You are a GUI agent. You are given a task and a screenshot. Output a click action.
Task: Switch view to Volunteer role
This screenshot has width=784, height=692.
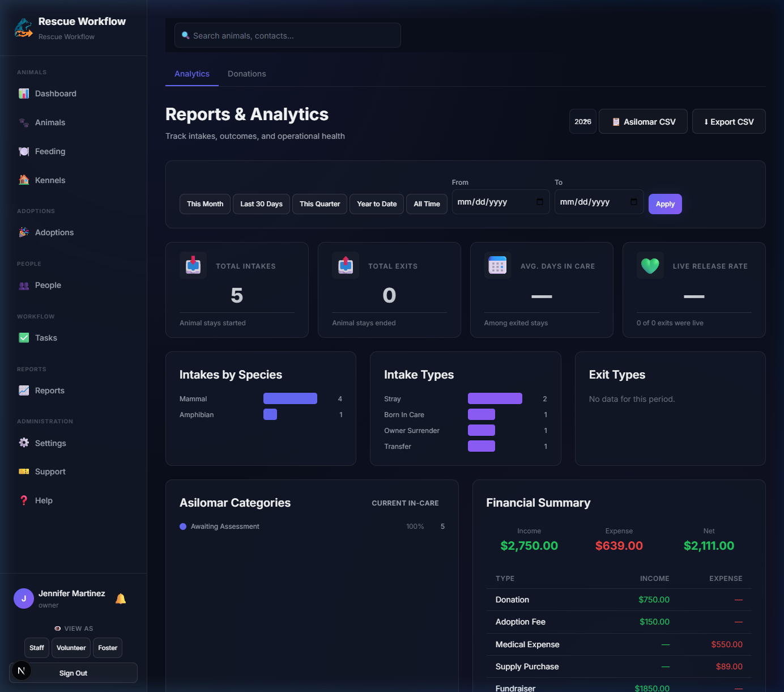click(x=71, y=648)
